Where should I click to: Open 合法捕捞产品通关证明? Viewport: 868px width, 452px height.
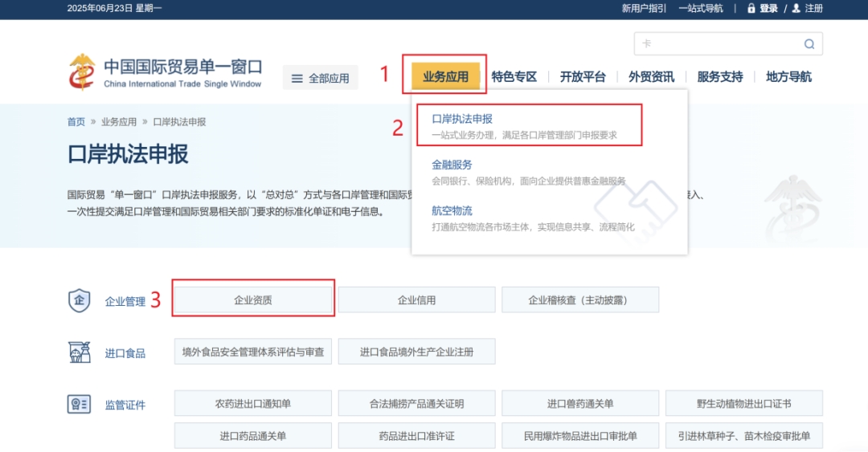417,403
